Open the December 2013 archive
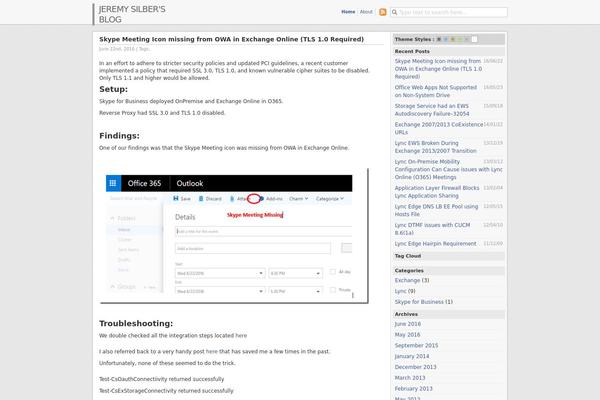Image resolution: width=600 pixels, height=400 pixels. [415, 367]
